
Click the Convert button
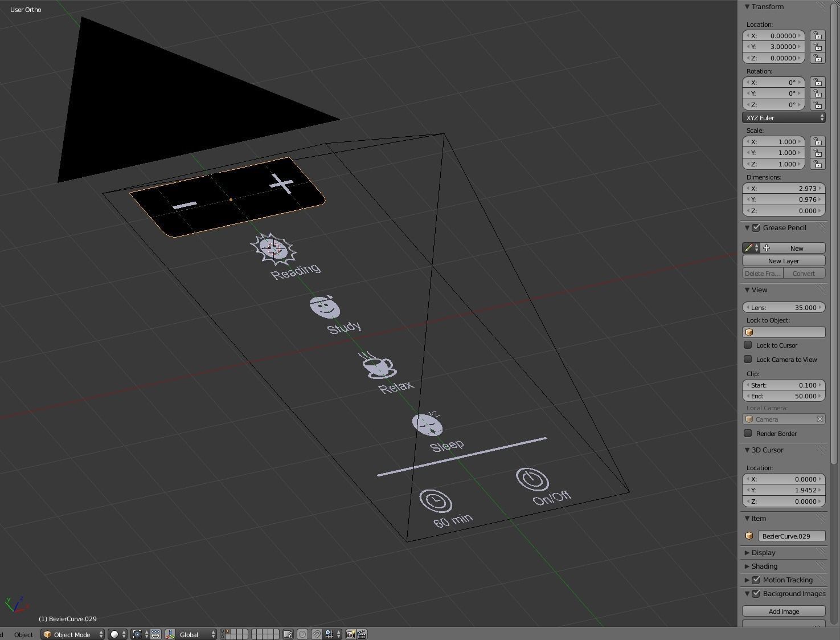(804, 274)
